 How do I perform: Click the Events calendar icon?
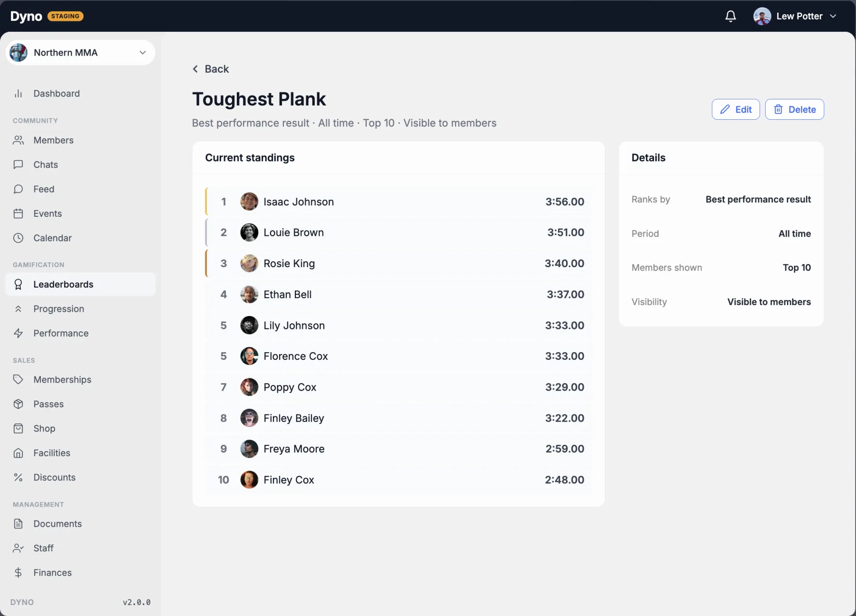point(18,213)
